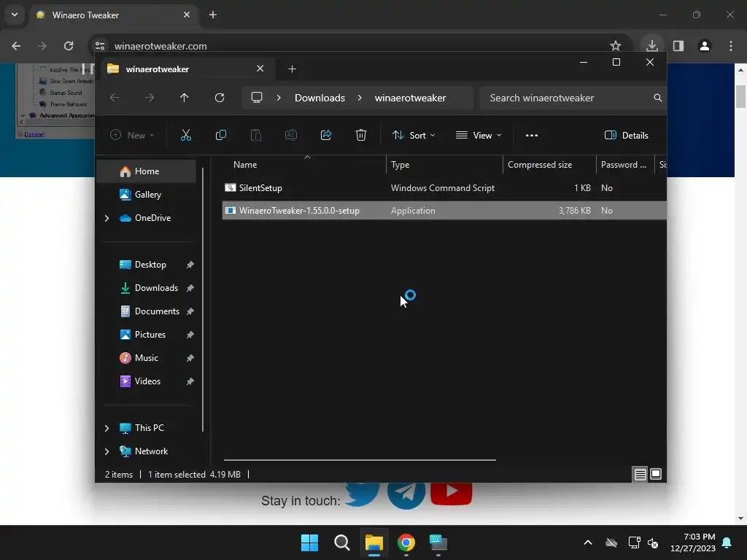Select Gallery in navigation pane
This screenshot has width=747, height=560.
coord(147,194)
